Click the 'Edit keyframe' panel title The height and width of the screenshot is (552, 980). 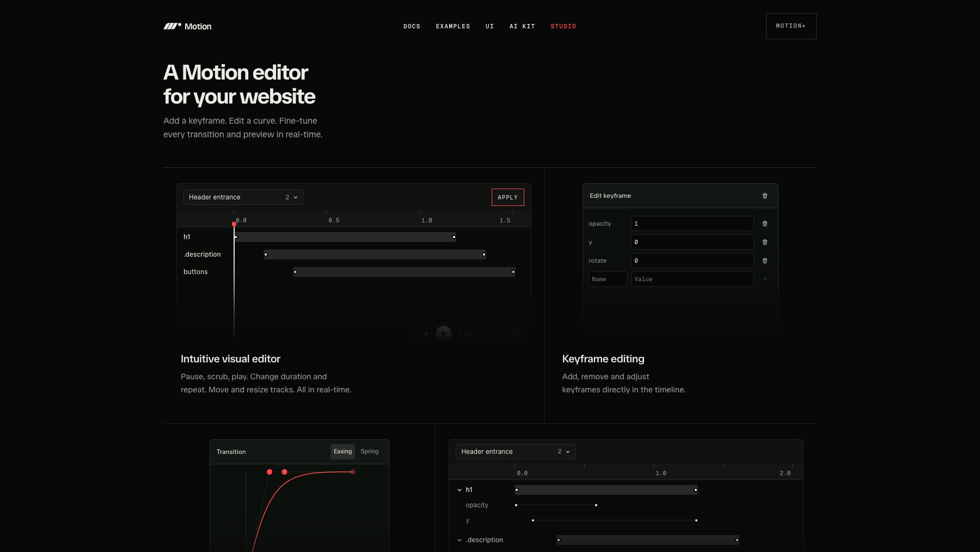click(610, 196)
